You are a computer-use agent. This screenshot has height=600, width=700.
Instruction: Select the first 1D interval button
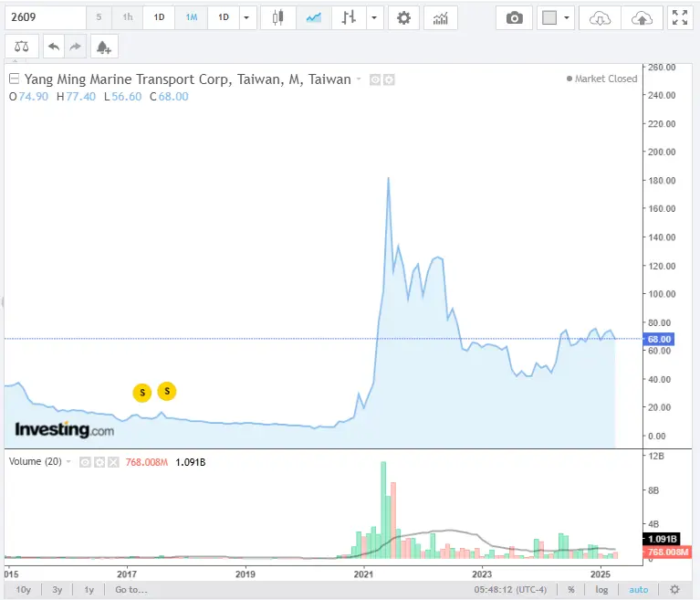(159, 17)
